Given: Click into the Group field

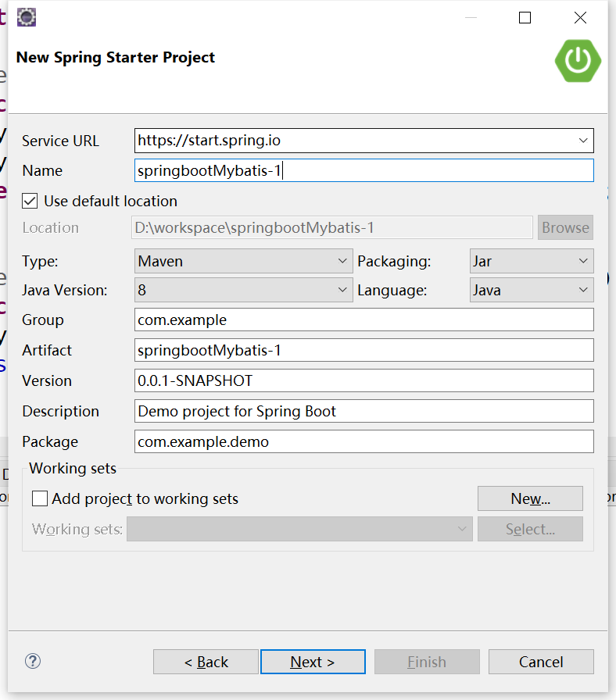Looking at the screenshot, I should (x=364, y=320).
